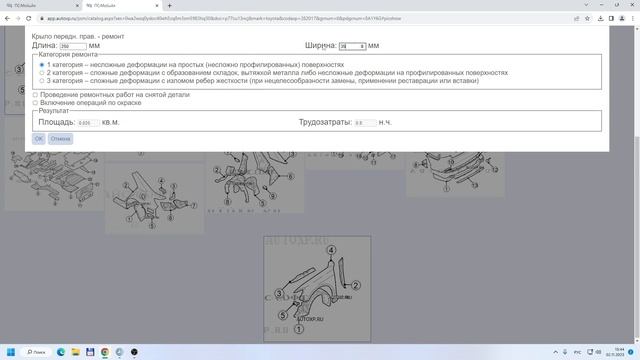Open browser downloads icon
This screenshot has height=360, width=640.
point(600,18)
